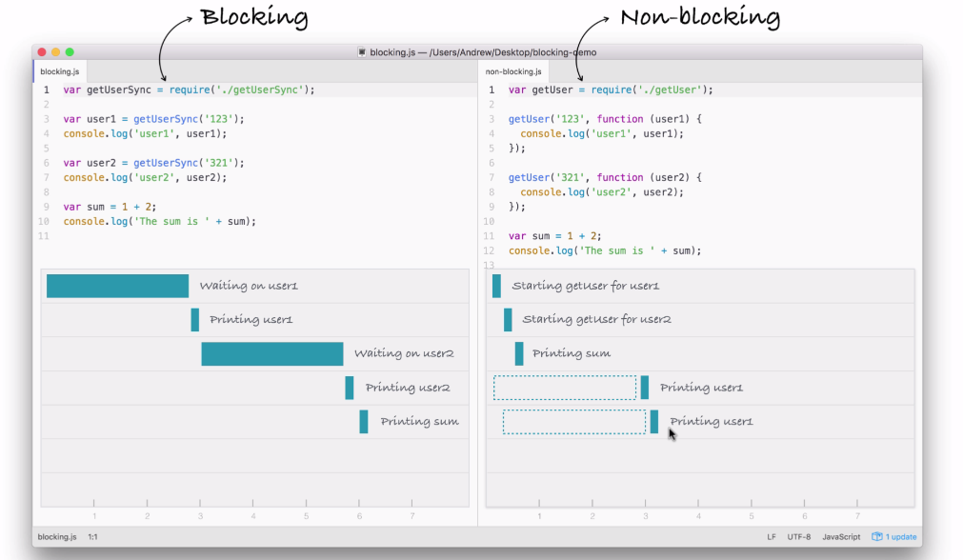The height and width of the screenshot is (560, 963).
Task: Click the 1:1 cursor position indicator
Action: tap(92, 537)
